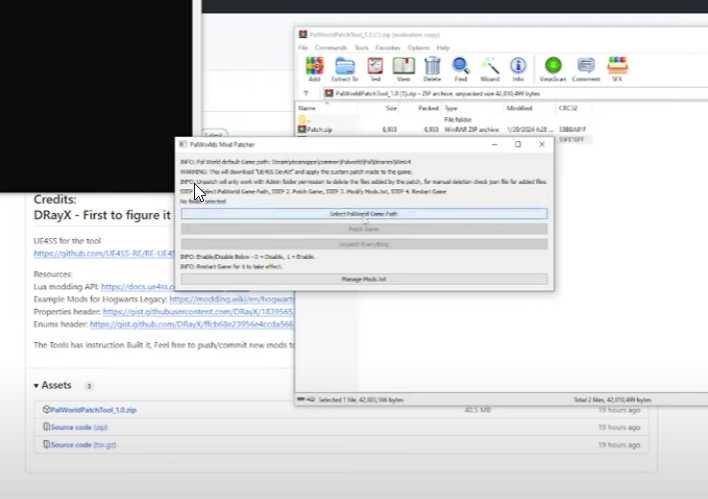Launch the Wizard wand icon
Viewport: 708px width, 499px height.
490,68
